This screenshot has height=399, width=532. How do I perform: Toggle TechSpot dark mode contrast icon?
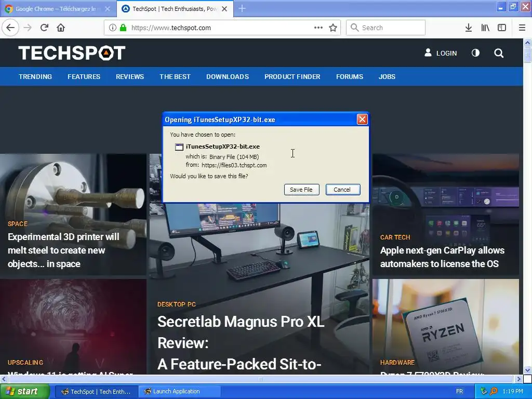pyautogui.click(x=476, y=53)
